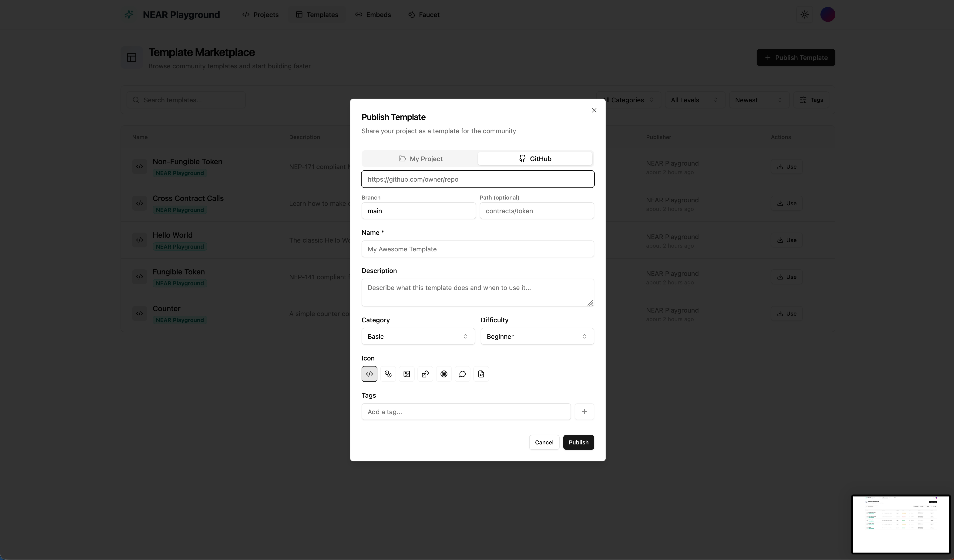Choose the target icon for the template

[x=444, y=374]
